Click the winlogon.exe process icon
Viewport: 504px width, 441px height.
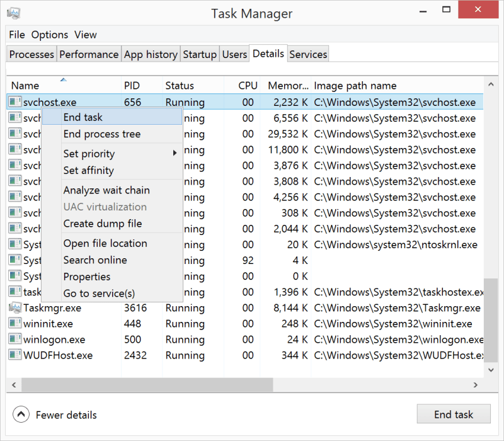(x=14, y=339)
